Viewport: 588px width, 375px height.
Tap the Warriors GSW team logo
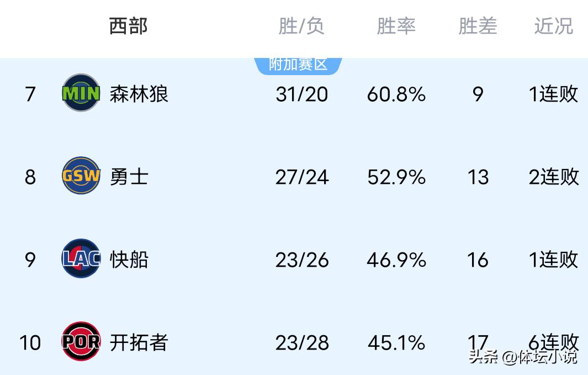pos(81,176)
